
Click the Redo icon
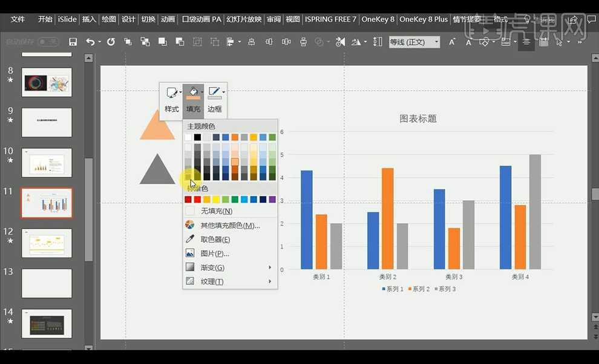[x=110, y=42]
